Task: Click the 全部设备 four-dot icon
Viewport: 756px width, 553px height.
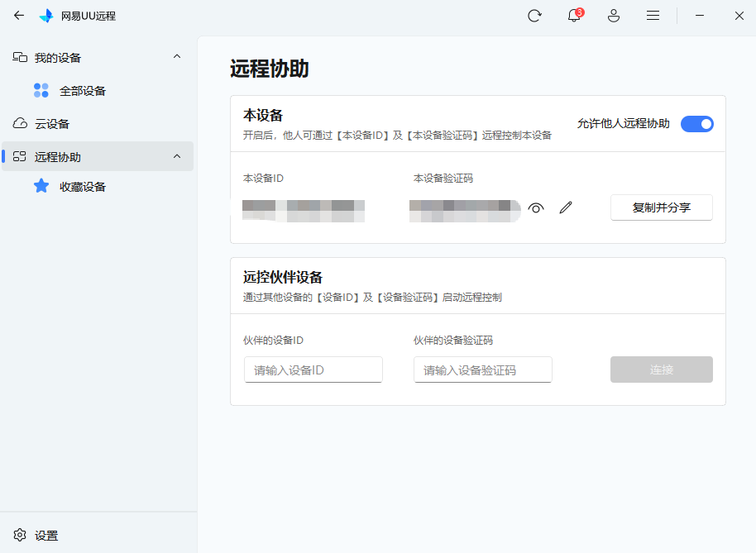Action: pos(41,90)
